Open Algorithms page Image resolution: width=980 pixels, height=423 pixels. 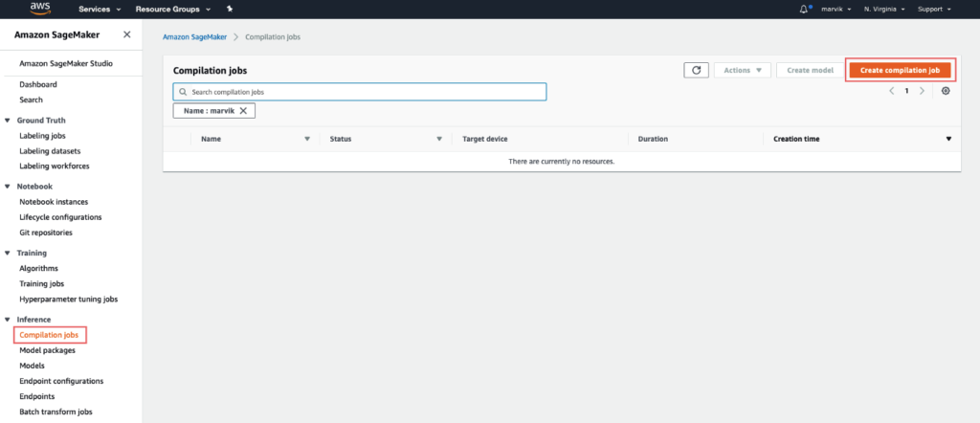[x=38, y=269]
